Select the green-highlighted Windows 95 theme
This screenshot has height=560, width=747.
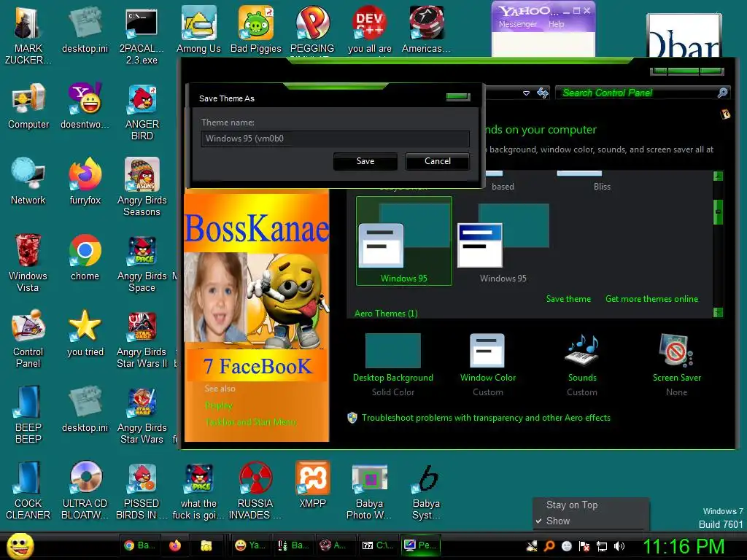[404, 241]
